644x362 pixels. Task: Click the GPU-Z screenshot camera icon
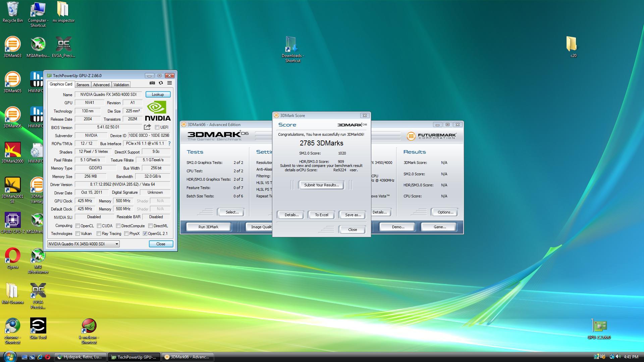point(152,83)
